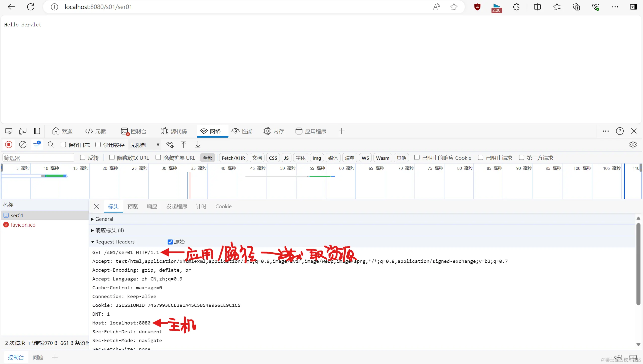The height and width of the screenshot is (364, 643).
Task: Enable the 保留日志 checkbox
Action: (63, 145)
